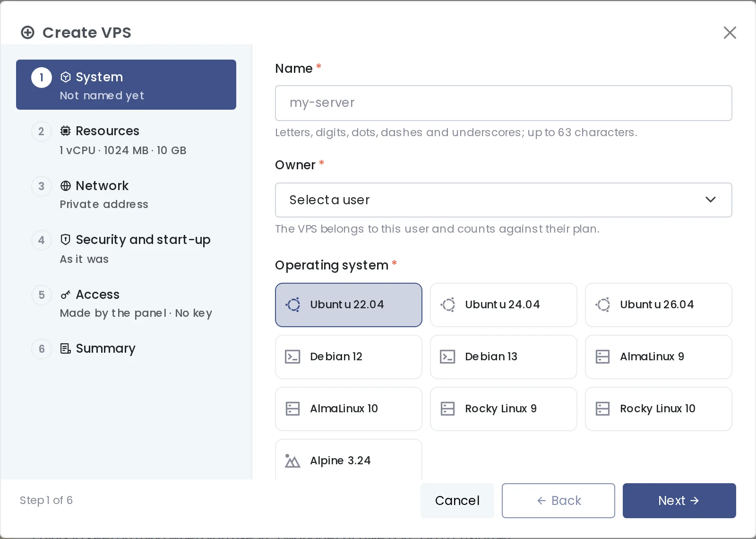Go to the Summary step
This screenshot has height=539, width=756.
pos(126,349)
